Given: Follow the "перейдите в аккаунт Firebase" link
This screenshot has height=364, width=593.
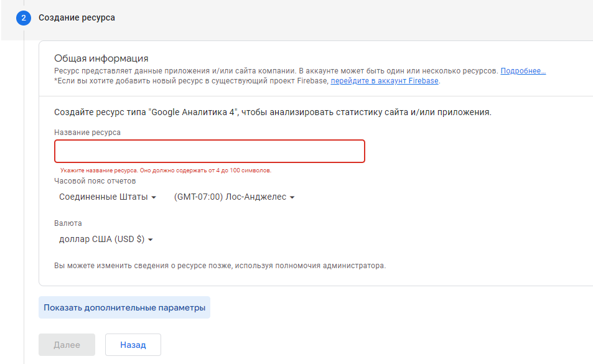Looking at the screenshot, I should (x=385, y=81).
